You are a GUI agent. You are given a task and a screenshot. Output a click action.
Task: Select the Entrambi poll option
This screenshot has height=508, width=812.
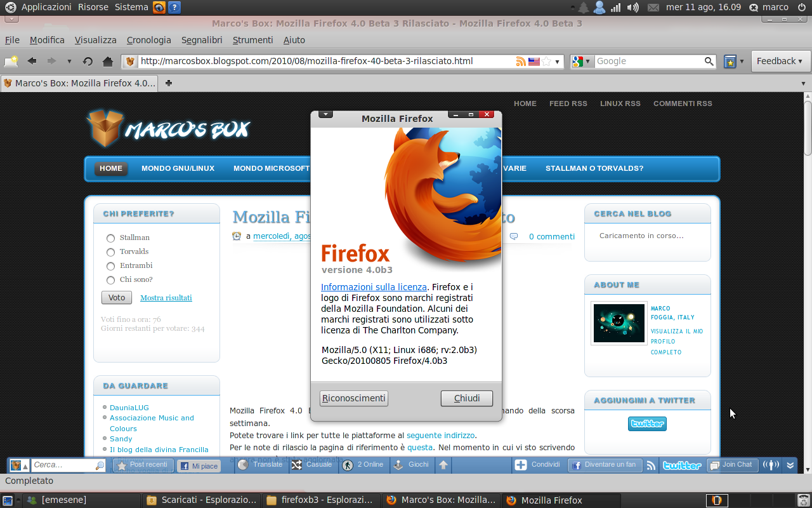[x=110, y=265]
